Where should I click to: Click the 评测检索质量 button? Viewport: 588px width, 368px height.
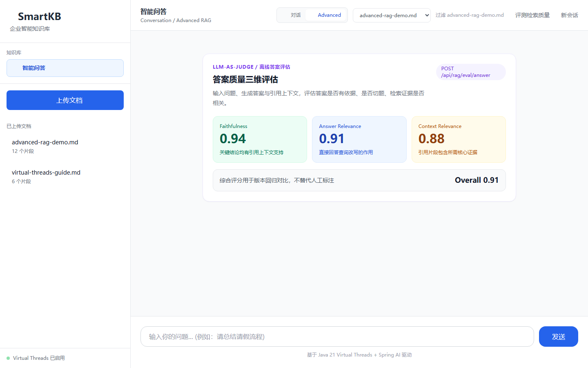(532, 15)
